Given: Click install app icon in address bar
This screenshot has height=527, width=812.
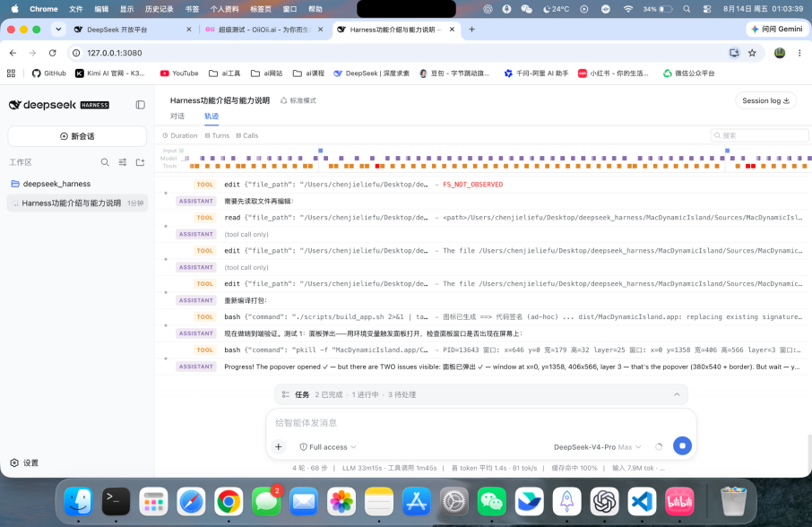Looking at the screenshot, I should coord(734,53).
